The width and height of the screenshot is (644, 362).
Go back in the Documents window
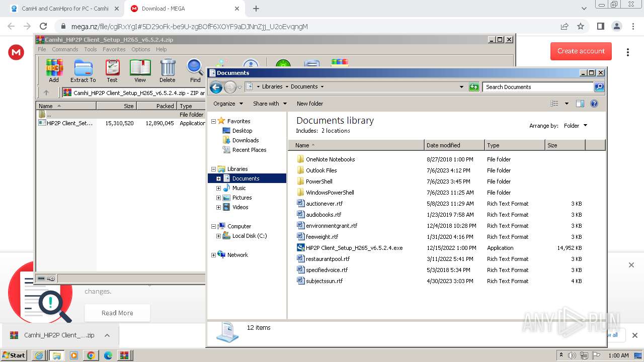(x=216, y=87)
